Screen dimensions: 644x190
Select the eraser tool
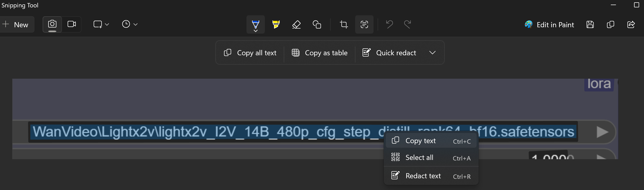pyautogui.click(x=296, y=24)
